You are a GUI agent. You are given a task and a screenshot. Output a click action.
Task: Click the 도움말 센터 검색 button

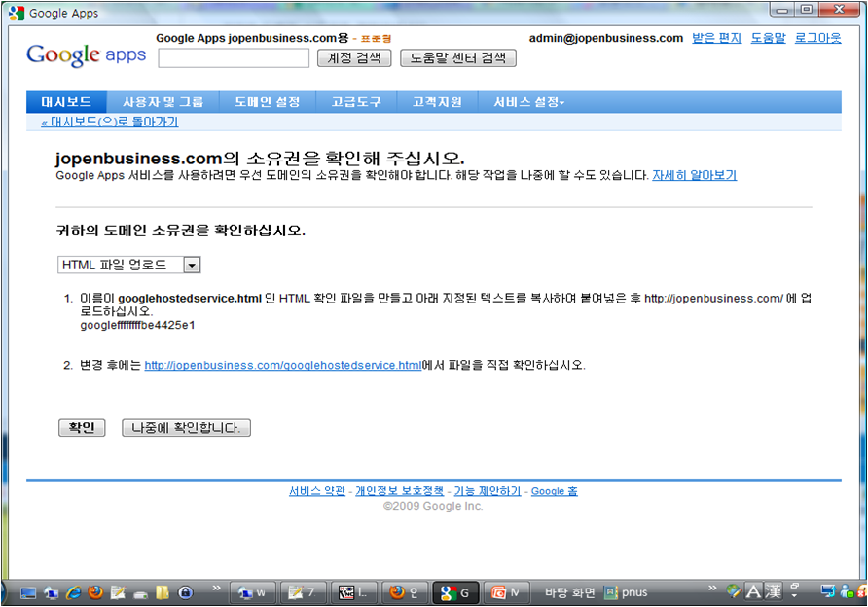(x=457, y=58)
